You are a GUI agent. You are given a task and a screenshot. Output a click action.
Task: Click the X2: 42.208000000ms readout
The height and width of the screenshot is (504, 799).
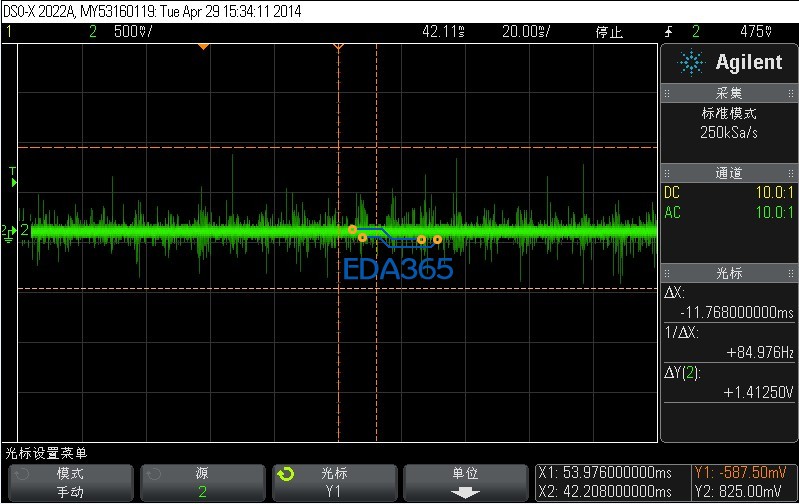tap(605, 492)
